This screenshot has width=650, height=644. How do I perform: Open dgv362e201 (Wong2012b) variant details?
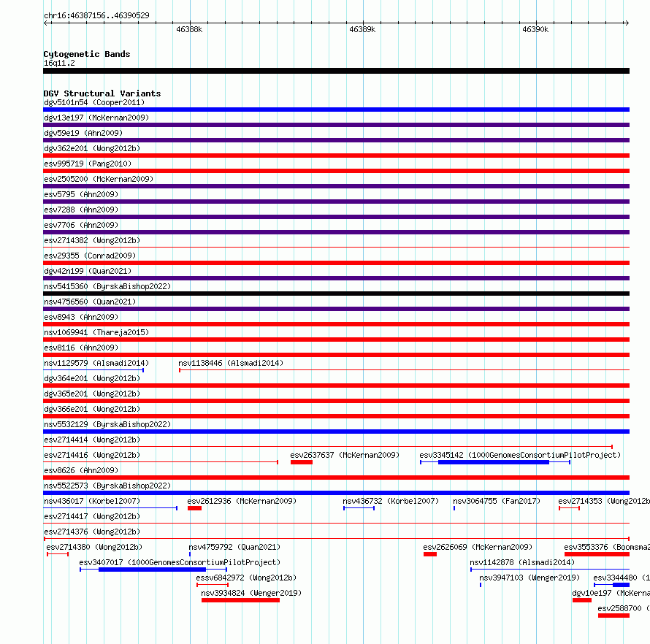92,148
